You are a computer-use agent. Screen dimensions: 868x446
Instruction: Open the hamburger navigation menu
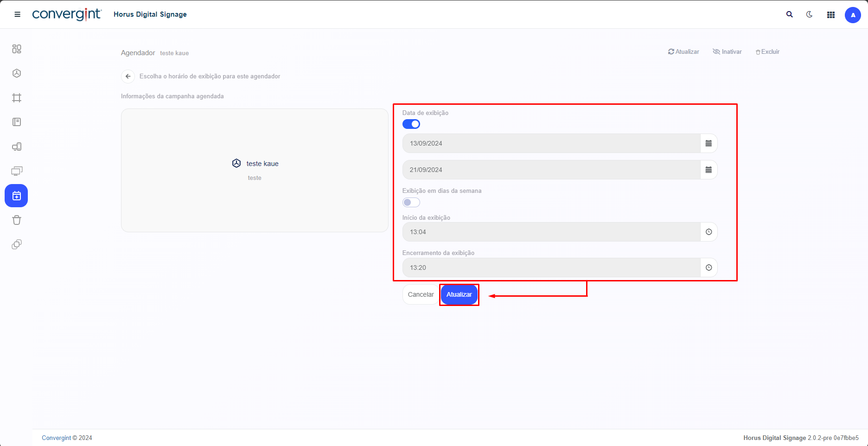[18, 14]
